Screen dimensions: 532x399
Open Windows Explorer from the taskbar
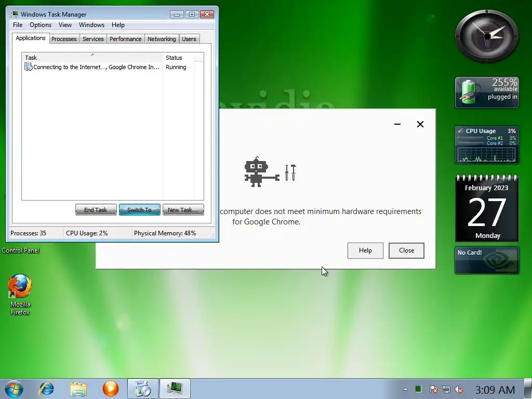[x=78, y=389]
